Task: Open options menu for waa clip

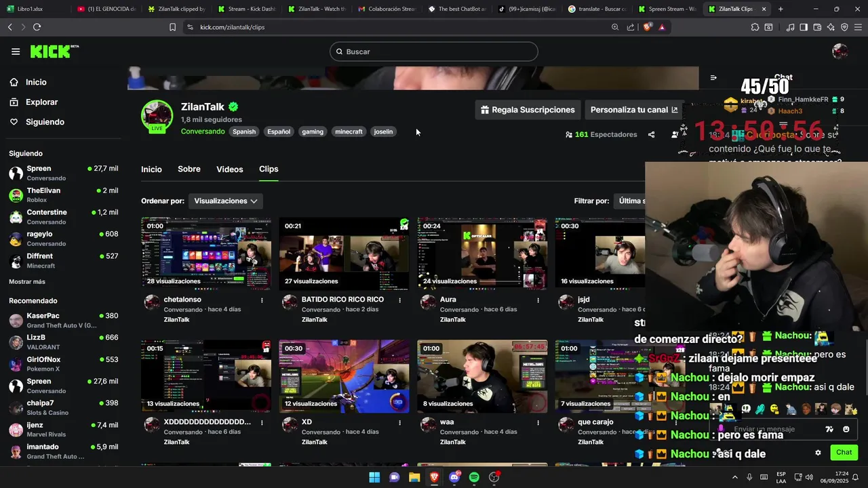Action: tap(538, 422)
